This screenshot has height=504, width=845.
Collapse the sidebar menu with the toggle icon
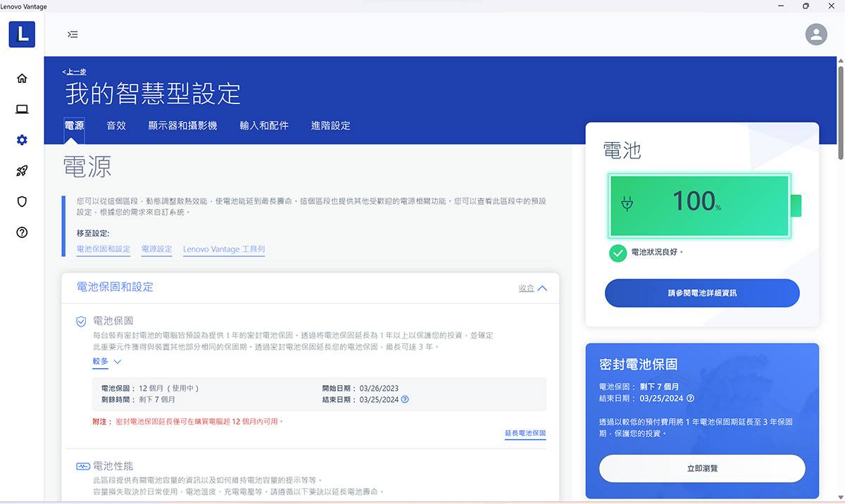coord(73,34)
